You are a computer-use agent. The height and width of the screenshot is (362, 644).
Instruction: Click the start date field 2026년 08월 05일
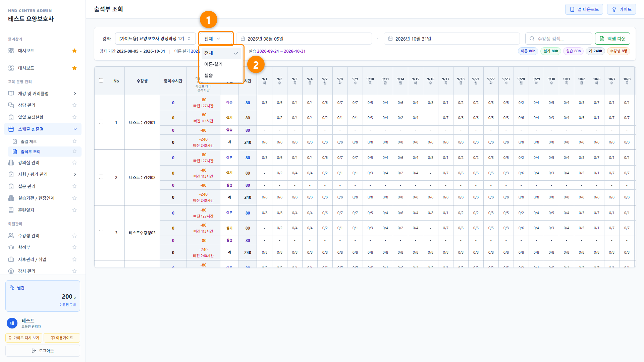[304, 39]
